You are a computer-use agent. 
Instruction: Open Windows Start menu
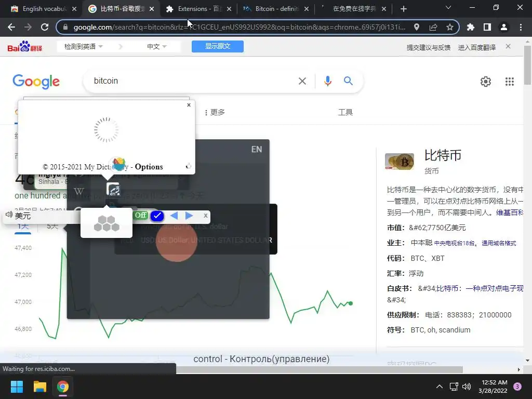(x=17, y=387)
